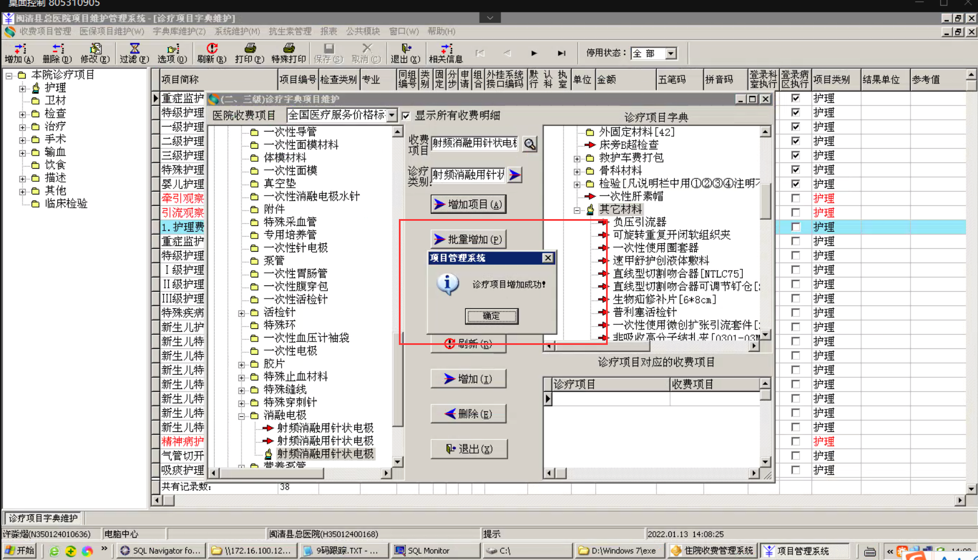Toggle 显示所有收费明细 checkbox
This screenshot has height=560, width=978.
(406, 116)
